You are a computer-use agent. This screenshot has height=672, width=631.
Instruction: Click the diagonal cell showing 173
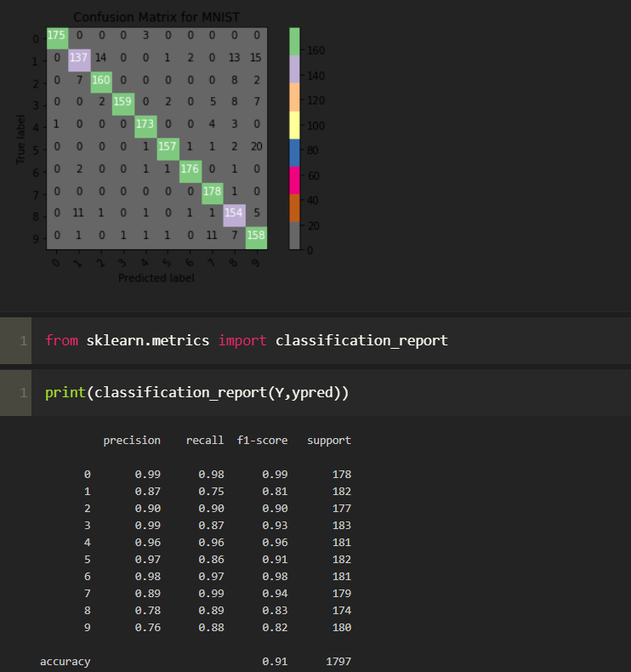click(145, 127)
